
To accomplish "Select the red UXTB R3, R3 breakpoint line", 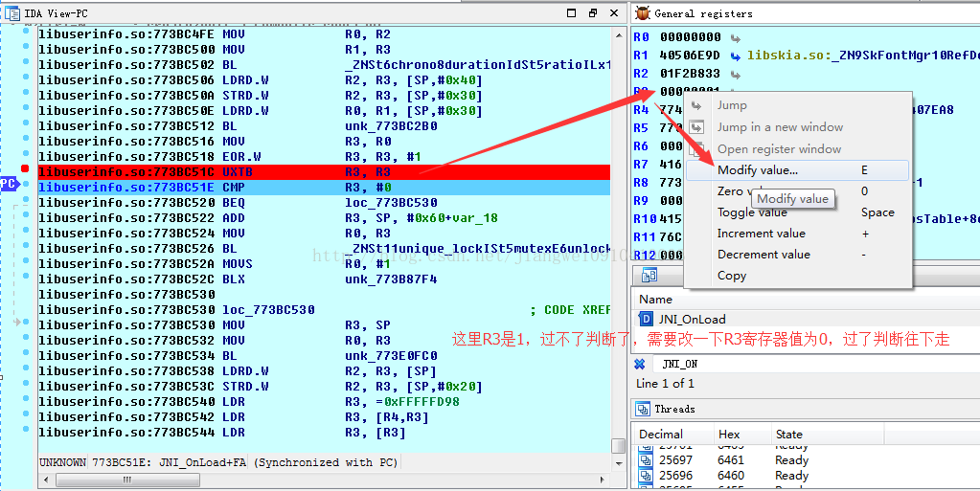I will tap(324, 171).
